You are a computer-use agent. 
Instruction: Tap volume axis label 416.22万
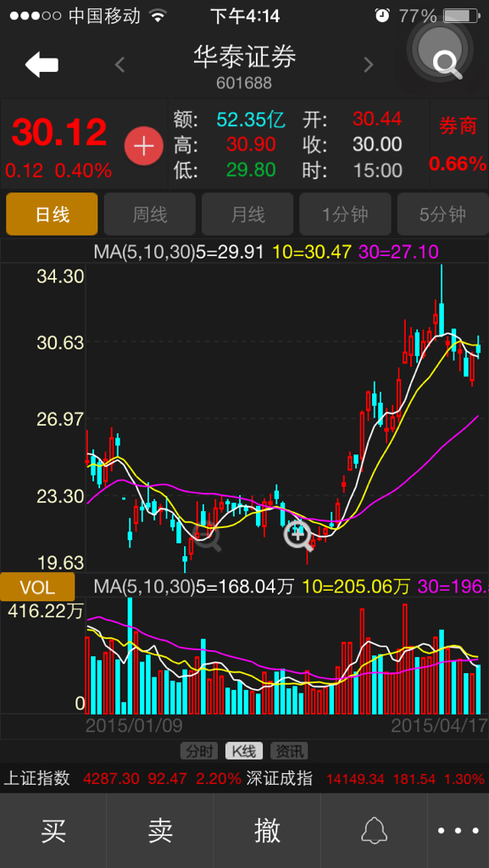click(x=45, y=611)
